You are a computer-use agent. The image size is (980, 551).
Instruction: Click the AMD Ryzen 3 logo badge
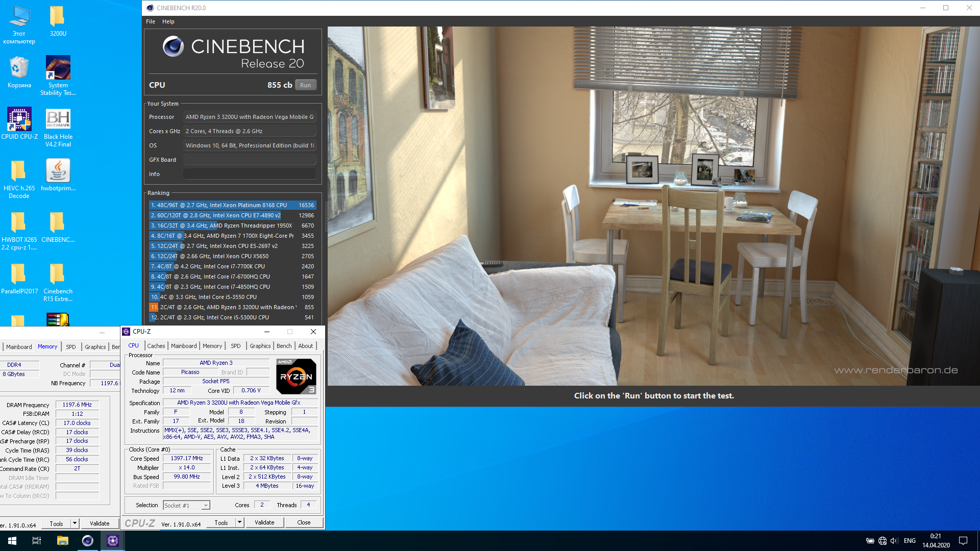click(296, 377)
